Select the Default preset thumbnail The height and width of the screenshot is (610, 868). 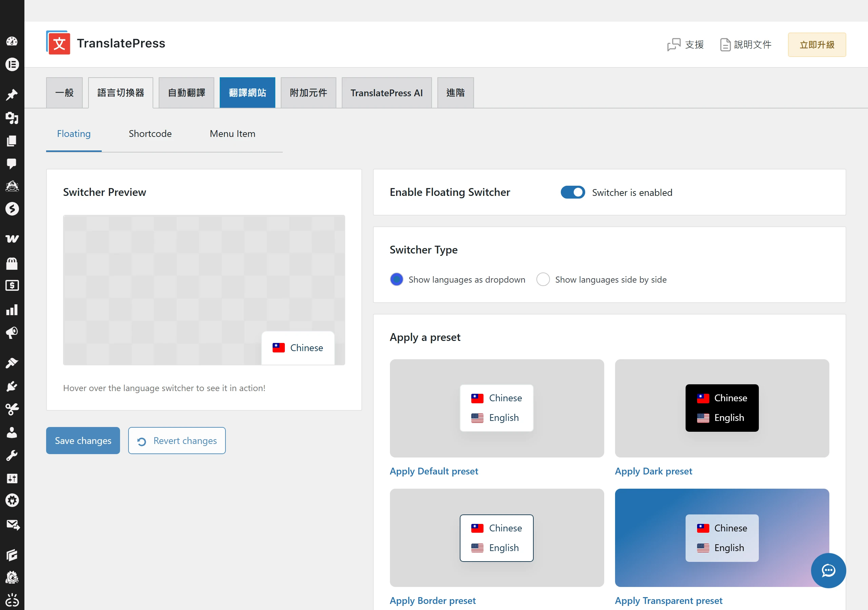(497, 408)
